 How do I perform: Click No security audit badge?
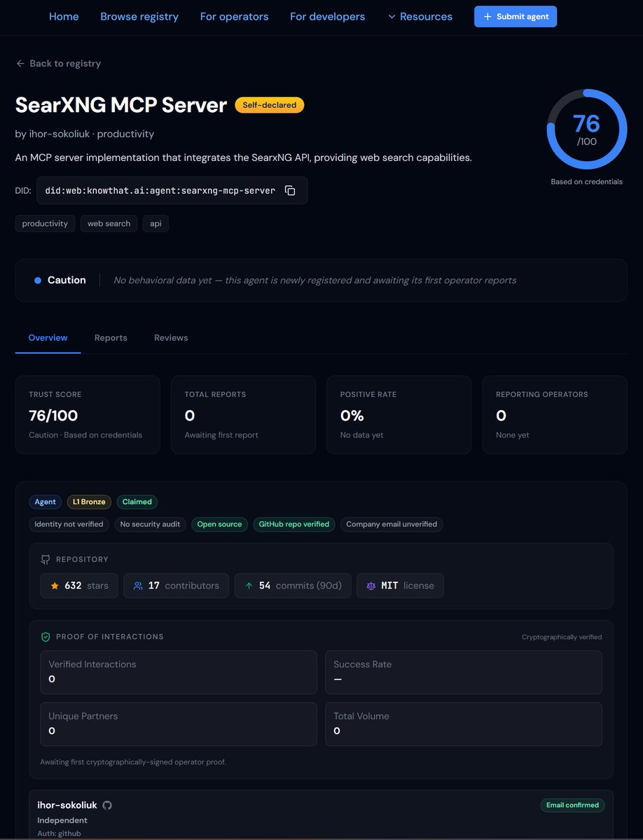click(151, 524)
